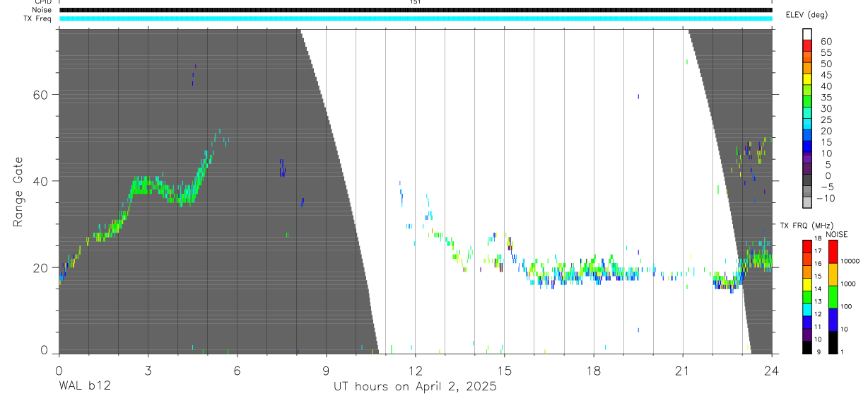This screenshot has height=401, width=868.
Task: Click the orange 1000 block in NOISE colorbar
Action: click(832, 274)
